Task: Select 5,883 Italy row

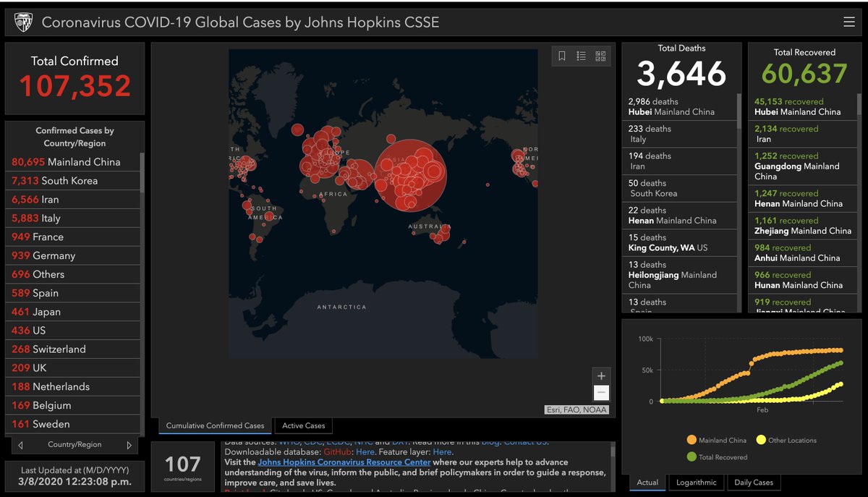Action: pyautogui.click(x=73, y=218)
